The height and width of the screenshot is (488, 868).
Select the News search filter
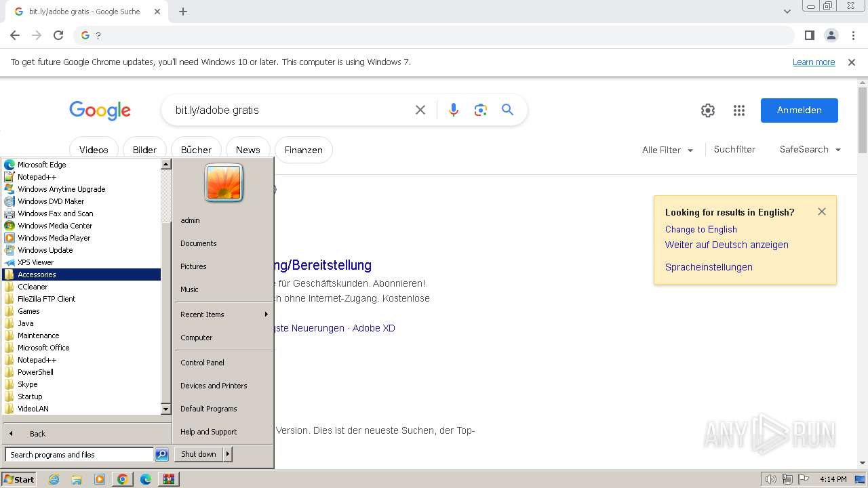coord(248,150)
